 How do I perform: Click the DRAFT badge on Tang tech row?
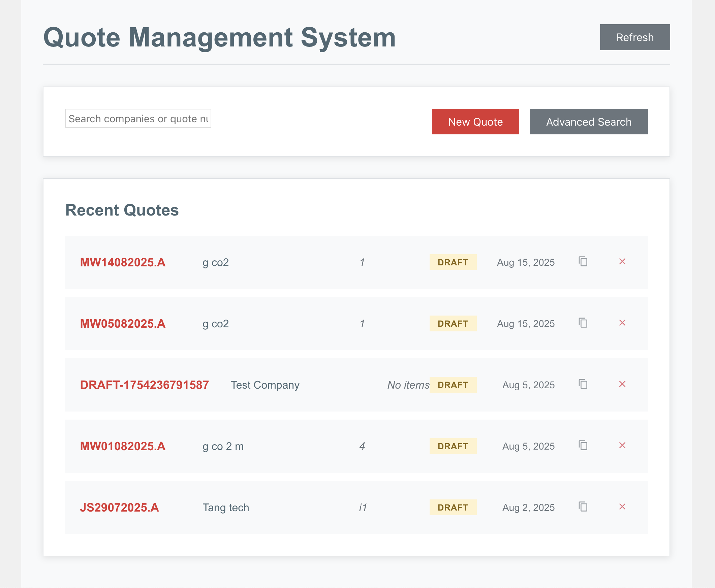[453, 508]
